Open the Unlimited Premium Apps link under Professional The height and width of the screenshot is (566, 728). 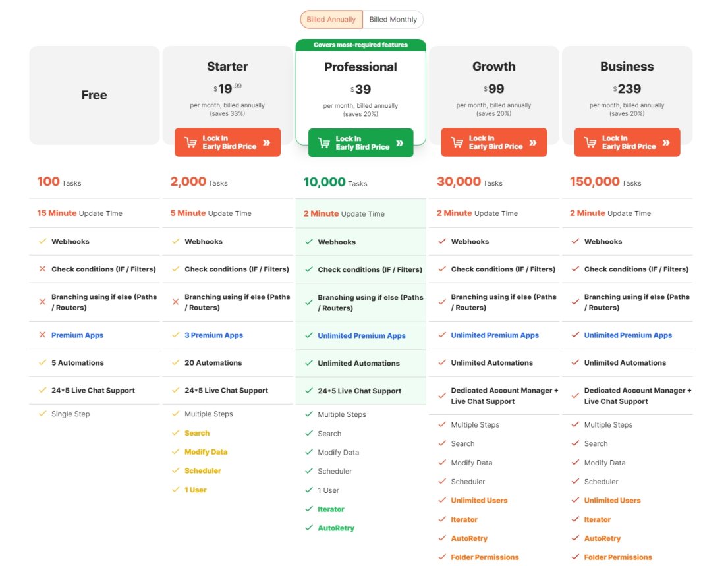pos(361,335)
